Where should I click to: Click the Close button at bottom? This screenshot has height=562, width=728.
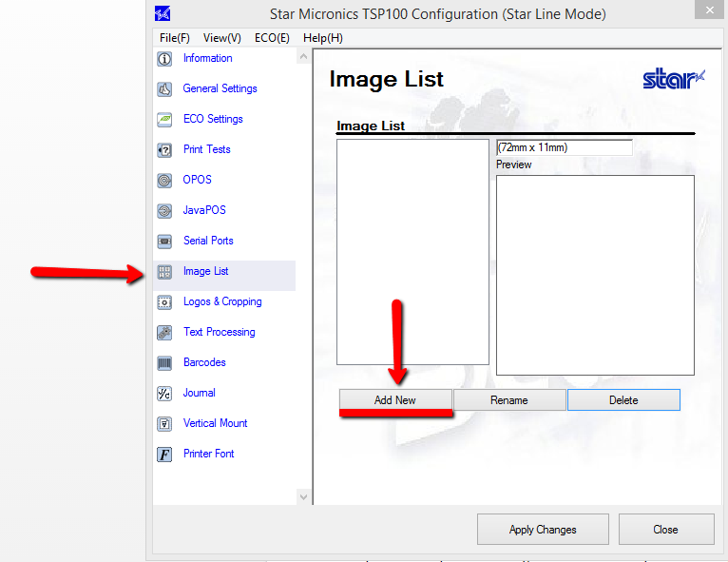[666, 529]
